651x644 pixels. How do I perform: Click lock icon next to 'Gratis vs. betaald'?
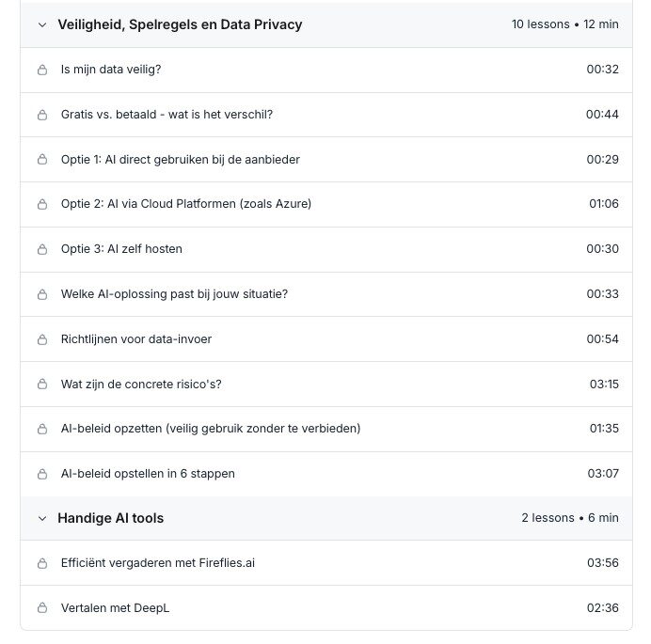(41, 115)
